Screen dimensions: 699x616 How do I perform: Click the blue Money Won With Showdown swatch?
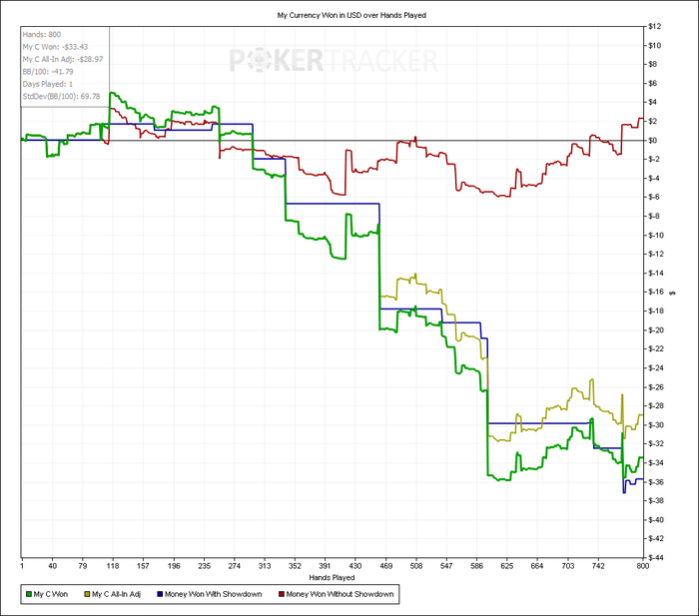[x=160, y=594]
